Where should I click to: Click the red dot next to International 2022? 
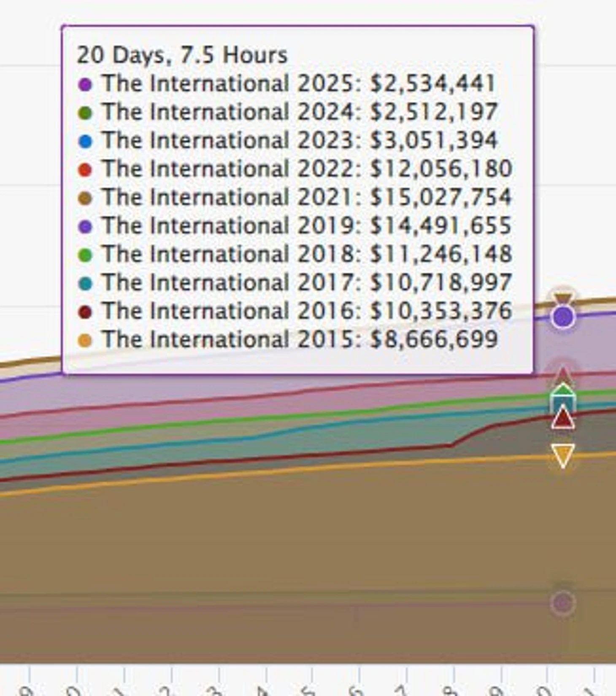coord(85,170)
